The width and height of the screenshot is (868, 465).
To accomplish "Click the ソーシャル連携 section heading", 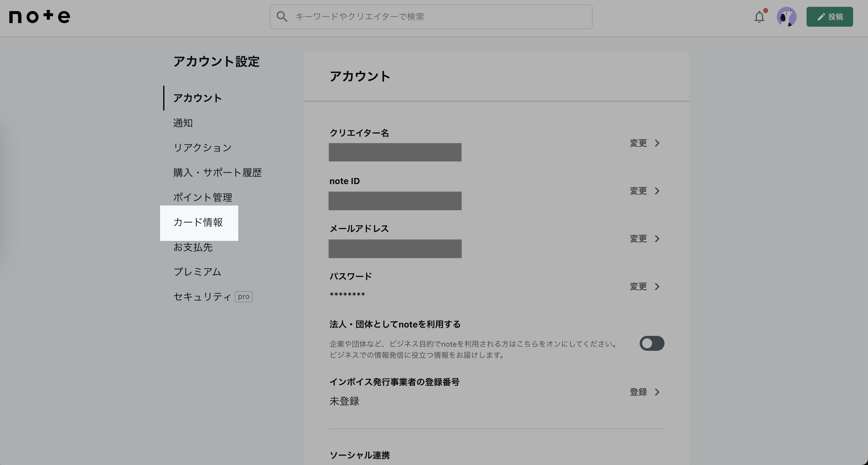I will click(x=360, y=455).
